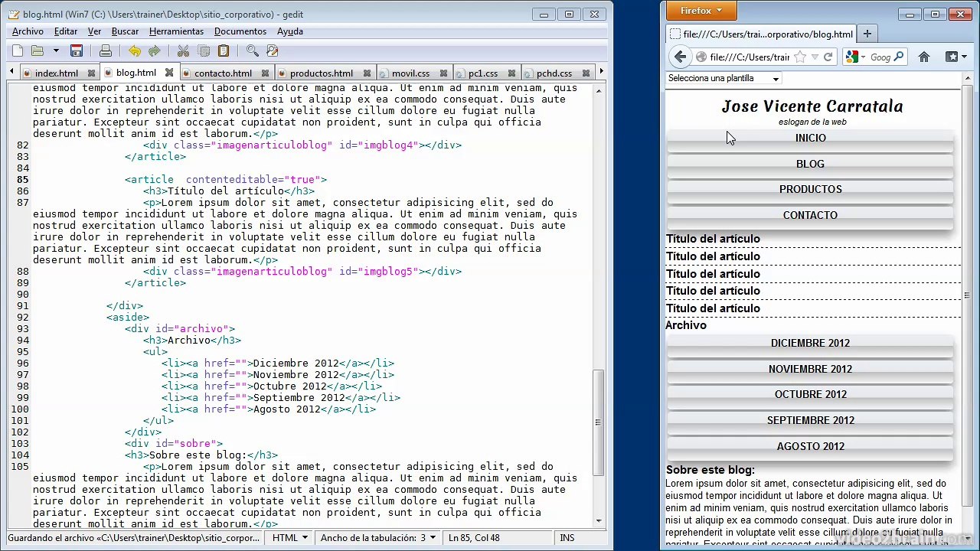The width and height of the screenshot is (980, 551).
Task: Open the Herramientas menu
Action: click(x=176, y=31)
